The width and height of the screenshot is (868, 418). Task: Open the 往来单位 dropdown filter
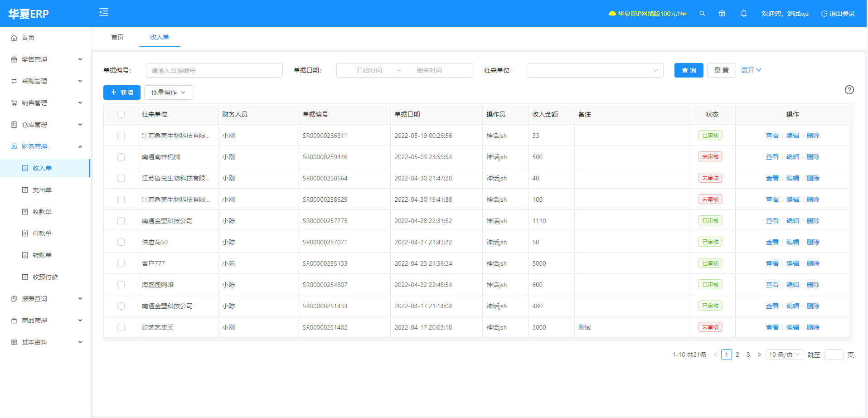click(595, 70)
